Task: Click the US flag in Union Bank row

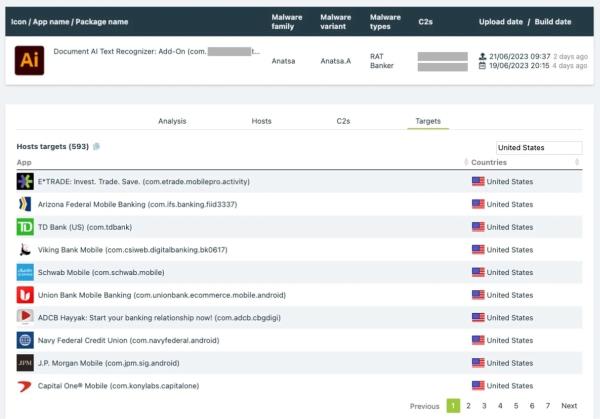Action: tap(478, 295)
